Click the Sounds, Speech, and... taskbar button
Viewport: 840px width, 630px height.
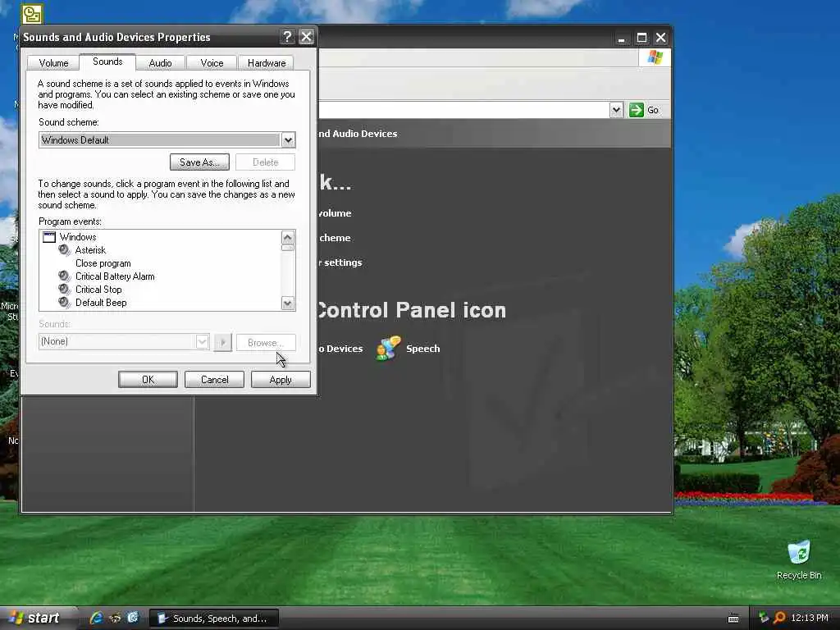[214, 619]
